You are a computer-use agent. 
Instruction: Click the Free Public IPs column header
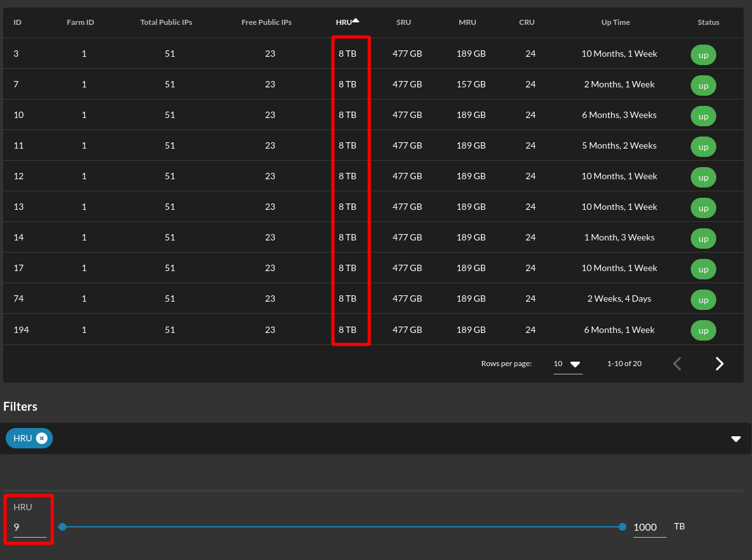point(266,22)
